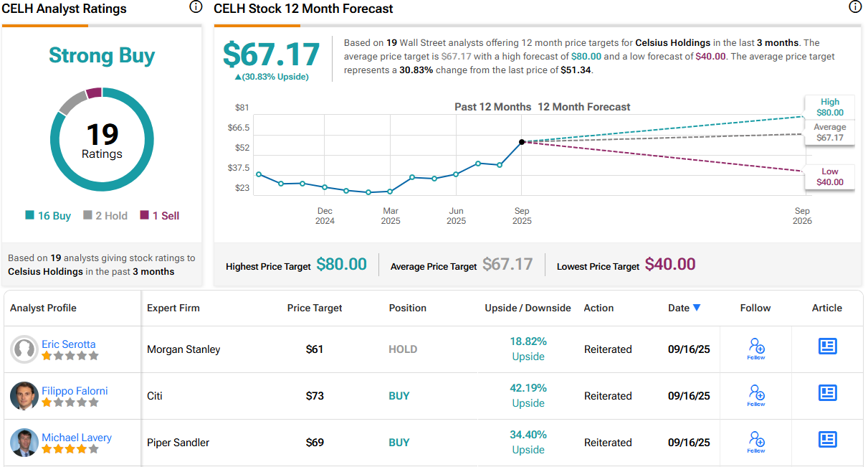Select the 2 Hold legend entry
Viewport: 868px width, 467px height.
click(106, 216)
